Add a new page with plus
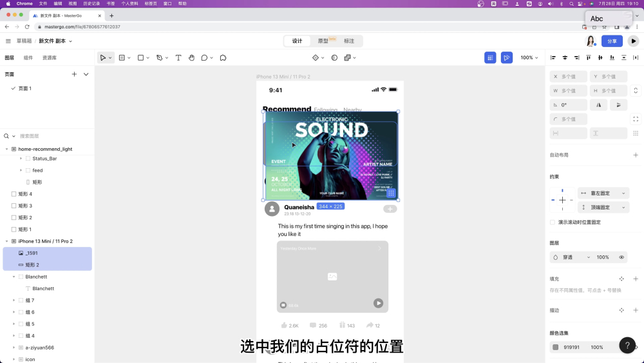Image resolution: width=644 pixels, height=363 pixels. click(x=74, y=74)
